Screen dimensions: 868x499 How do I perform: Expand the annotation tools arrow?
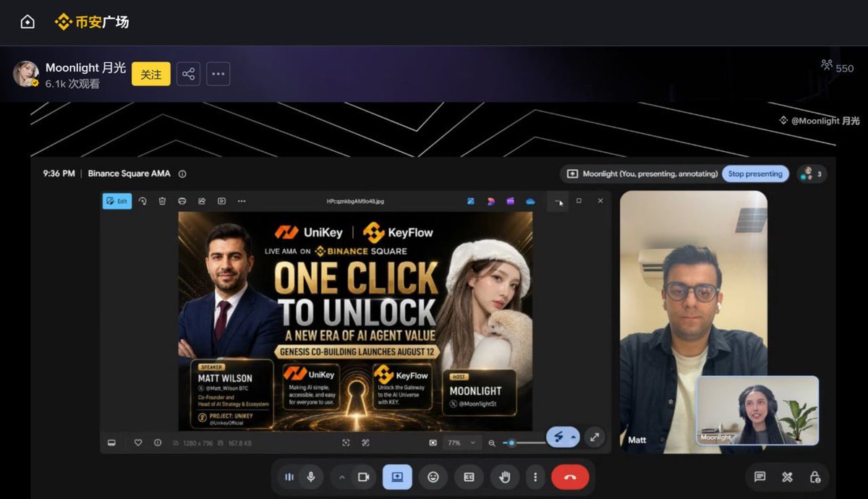pyautogui.click(x=574, y=437)
